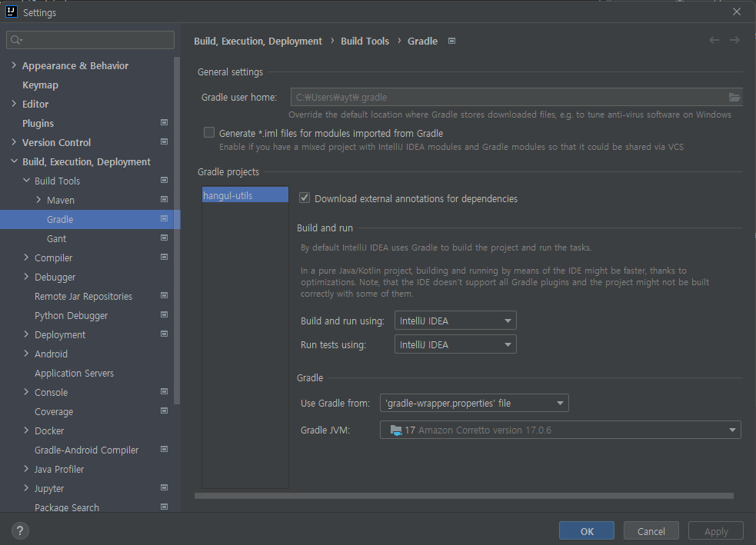Uncheck Download external annotations for dependencies
This screenshot has height=545, width=756.
click(305, 198)
